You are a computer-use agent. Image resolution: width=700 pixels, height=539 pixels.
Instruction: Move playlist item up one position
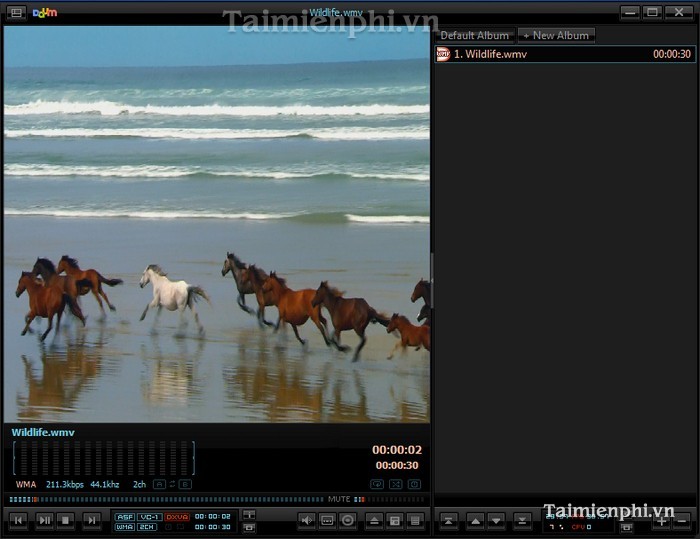pos(475,520)
